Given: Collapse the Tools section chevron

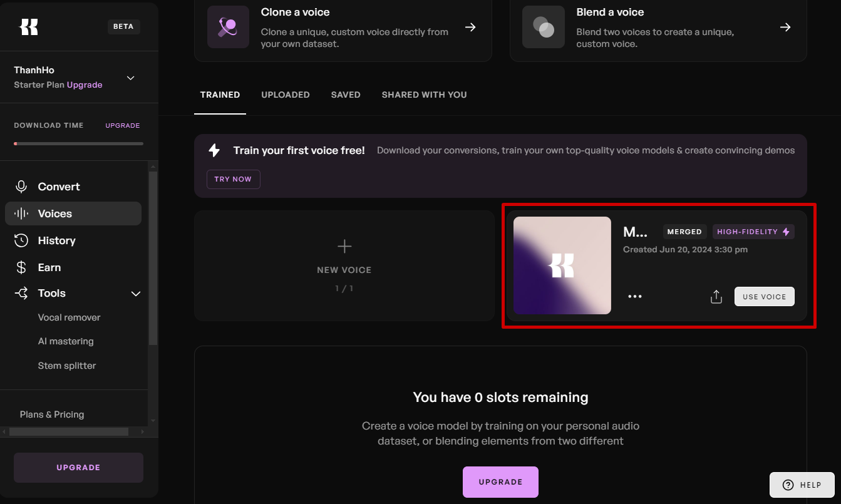Looking at the screenshot, I should click(x=135, y=294).
